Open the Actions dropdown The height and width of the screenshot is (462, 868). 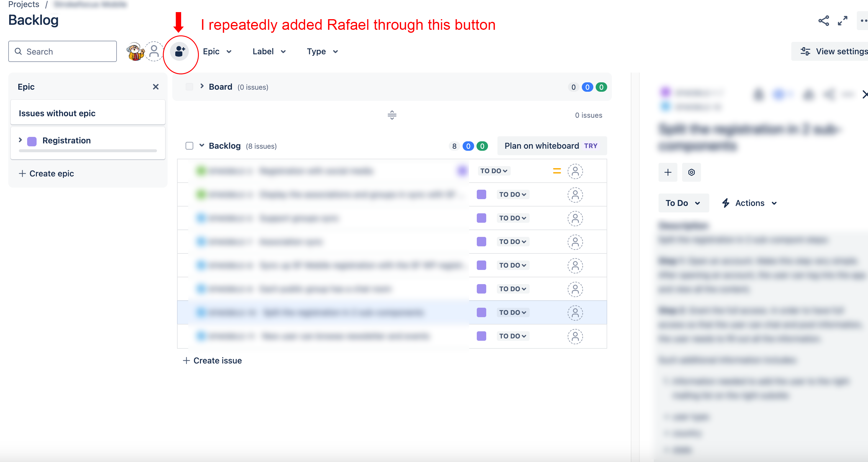click(x=749, y=203)
